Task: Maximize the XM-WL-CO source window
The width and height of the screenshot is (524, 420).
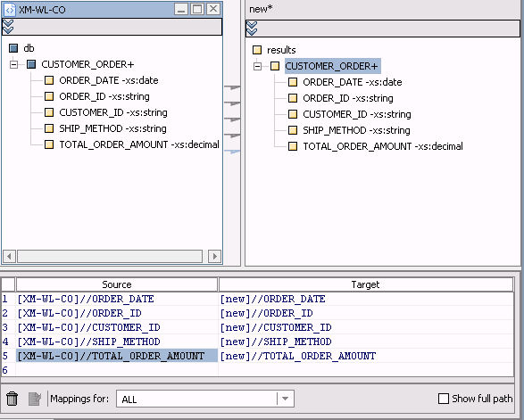Action: (x=197, y=9)
